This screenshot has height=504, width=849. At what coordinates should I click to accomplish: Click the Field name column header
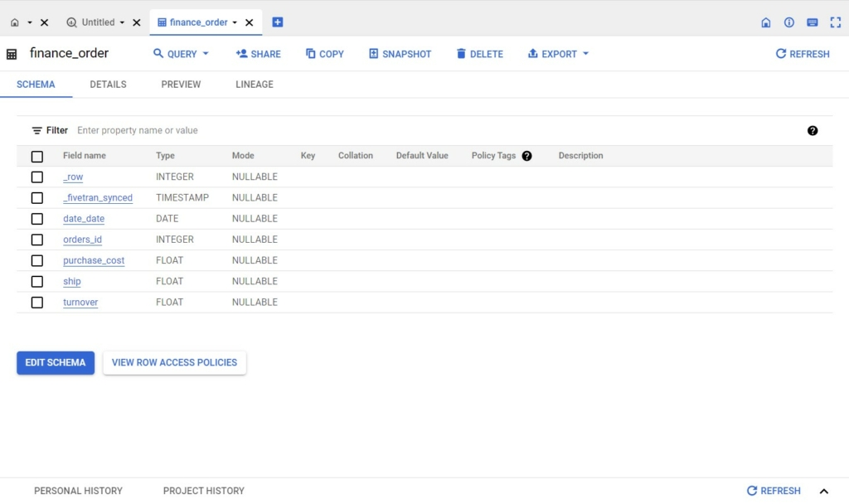(85, 156)
